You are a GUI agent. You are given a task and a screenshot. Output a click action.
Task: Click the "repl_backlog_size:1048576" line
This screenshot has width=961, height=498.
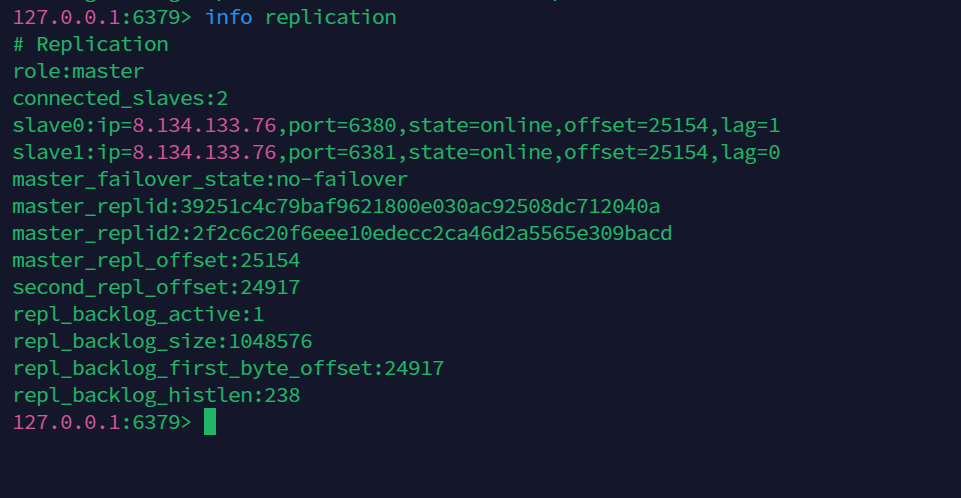(x=162, y=342)
